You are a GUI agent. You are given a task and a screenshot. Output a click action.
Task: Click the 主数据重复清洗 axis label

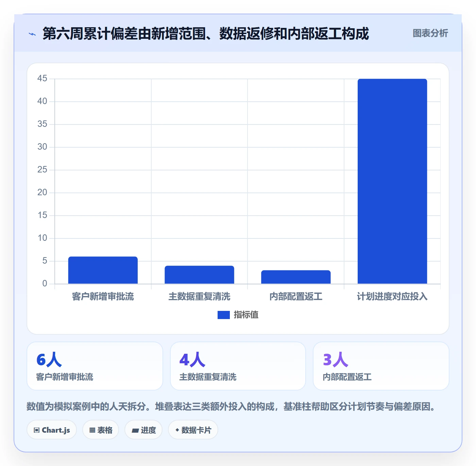pos(200,297)
